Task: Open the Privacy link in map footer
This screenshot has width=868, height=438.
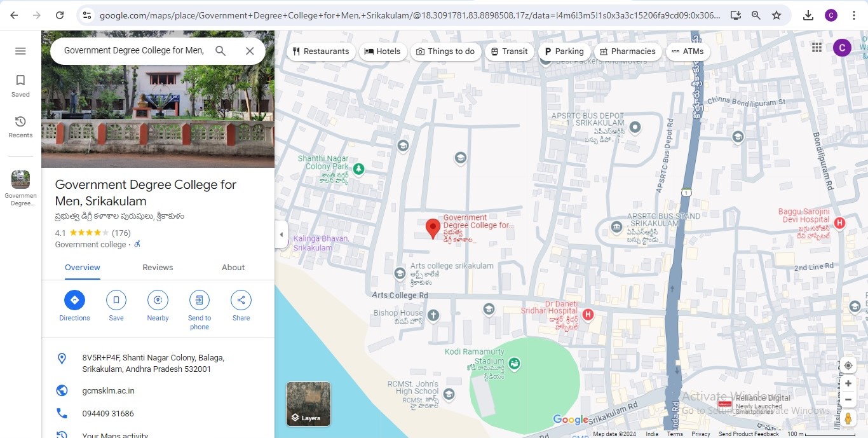Action: click(701, 434)
